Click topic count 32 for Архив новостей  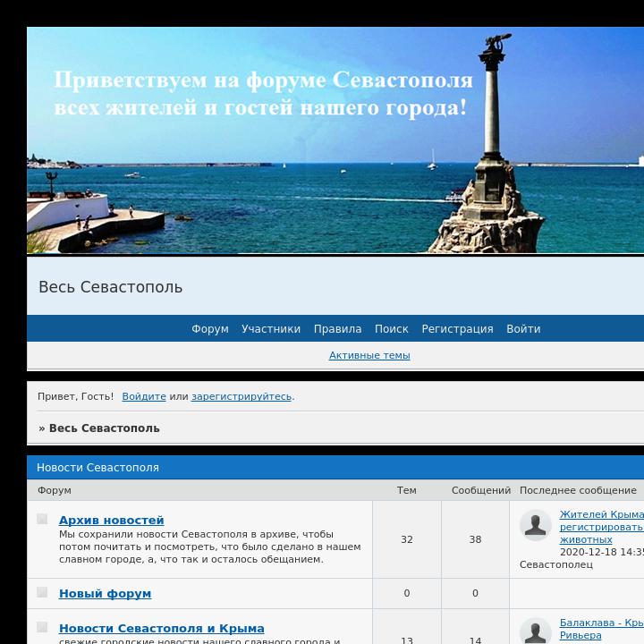(407, 539)
